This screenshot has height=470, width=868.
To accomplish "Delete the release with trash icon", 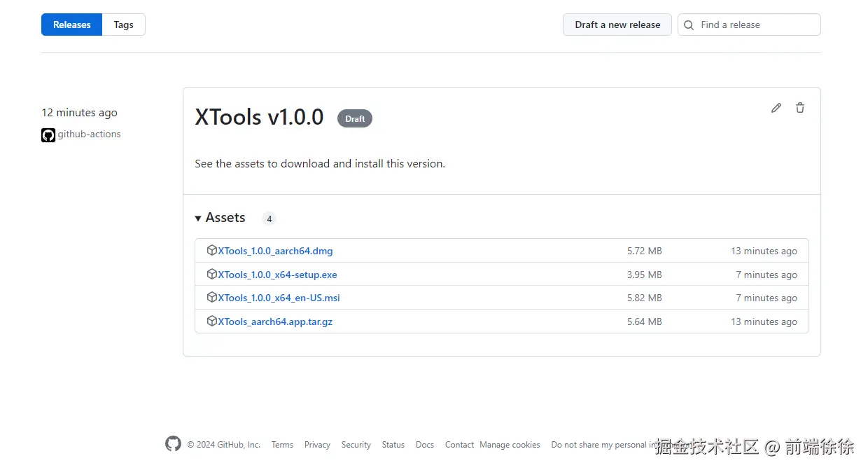I will 800,108.
